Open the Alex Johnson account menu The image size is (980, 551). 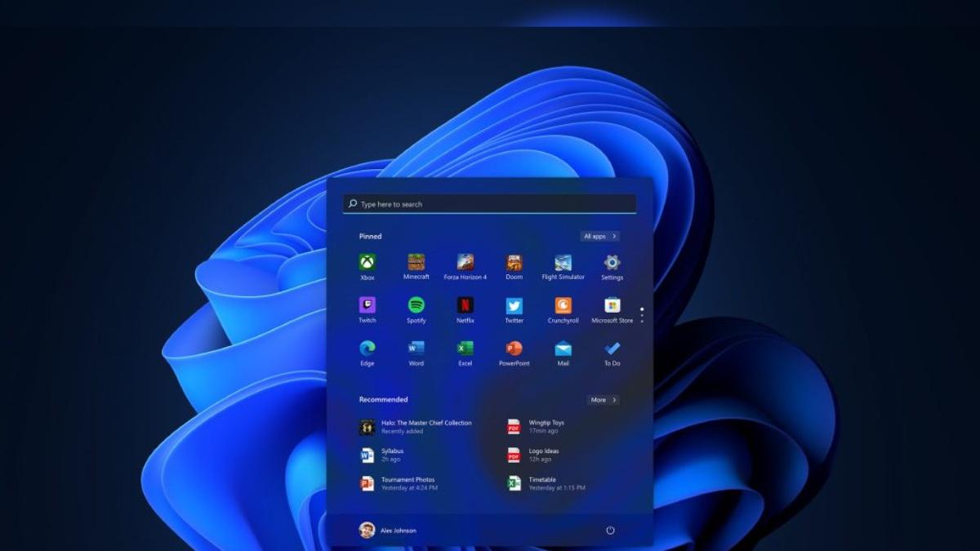click(390, 530)
